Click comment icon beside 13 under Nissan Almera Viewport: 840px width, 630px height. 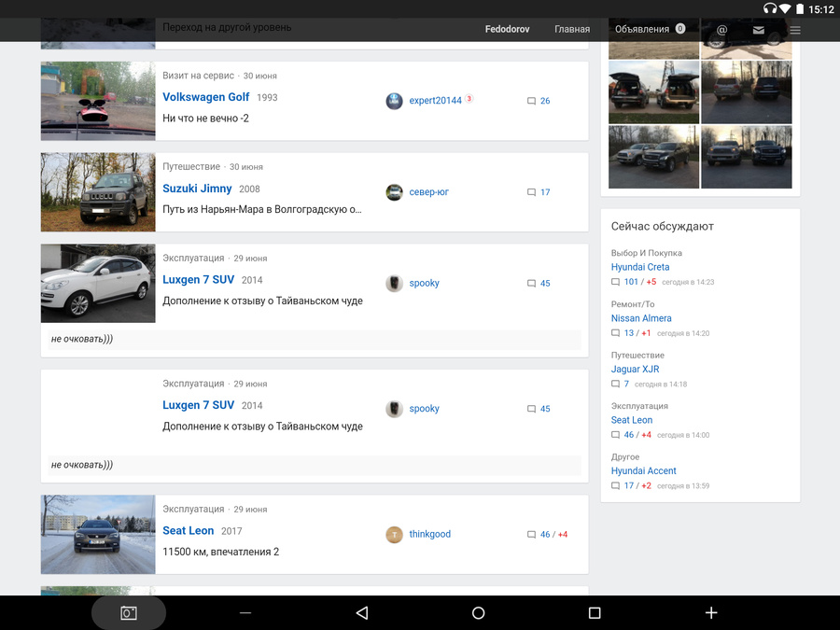click(616, 333)
